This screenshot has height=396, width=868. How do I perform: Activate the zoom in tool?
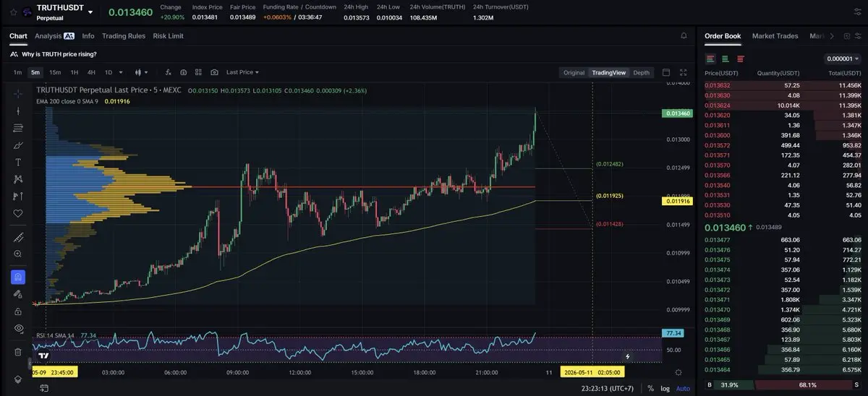(18, 254)
